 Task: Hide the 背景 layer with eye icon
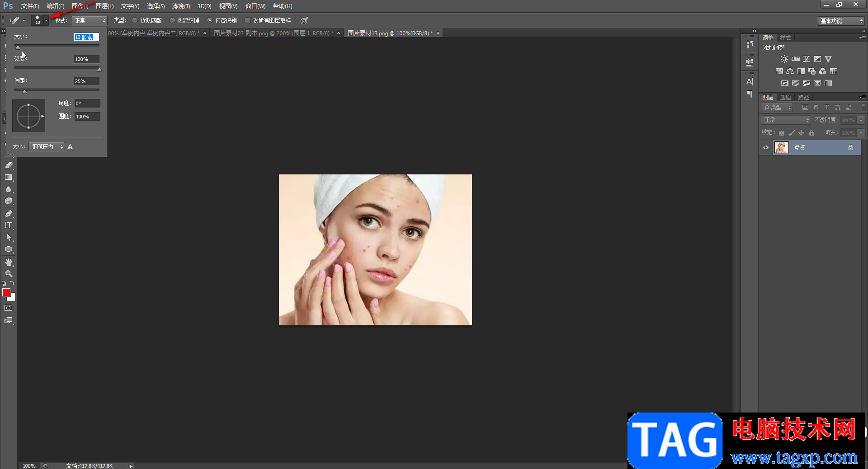pyautogui.click(x=766, y=147)
